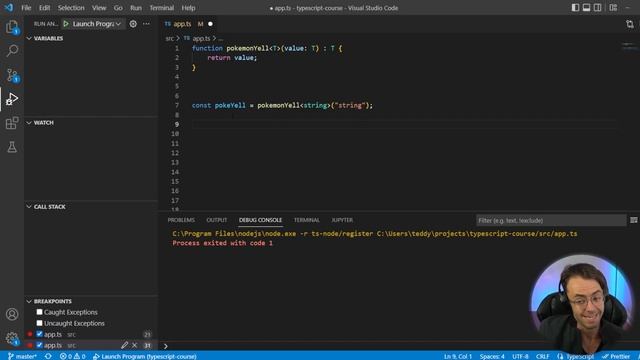640x360 pixels.
Task: Open Customize Layout icon
Action: click(613, 8)
